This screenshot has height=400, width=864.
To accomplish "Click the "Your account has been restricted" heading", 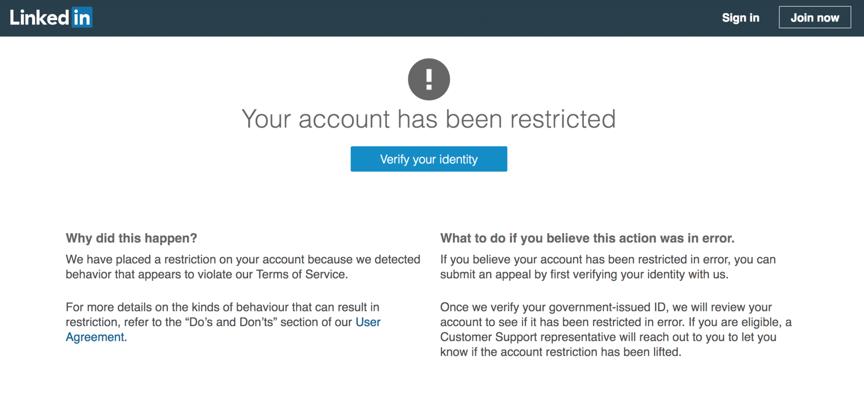I will (x=428, y=119).
